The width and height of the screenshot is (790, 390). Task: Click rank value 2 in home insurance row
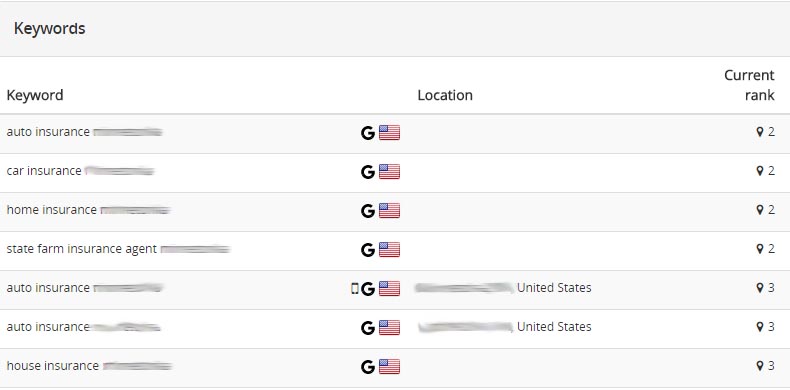(771, 210)
